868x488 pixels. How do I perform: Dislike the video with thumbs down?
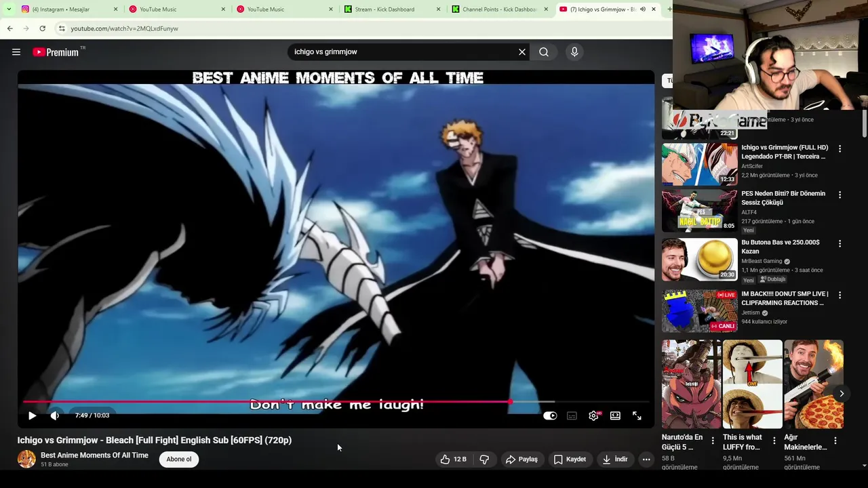pos(484,460)
